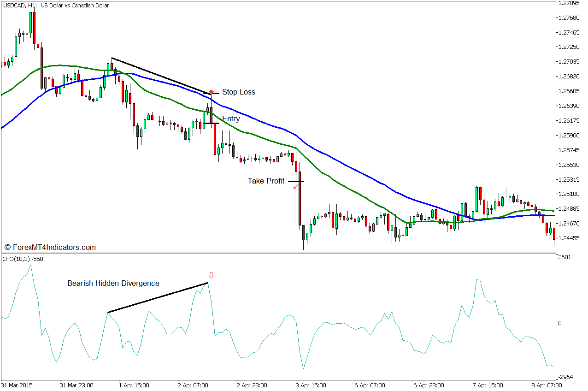This screenshot has width=588, height=391.
Task: Click the 1.27035 price on the axis
Action: click(x=568, y=61)
